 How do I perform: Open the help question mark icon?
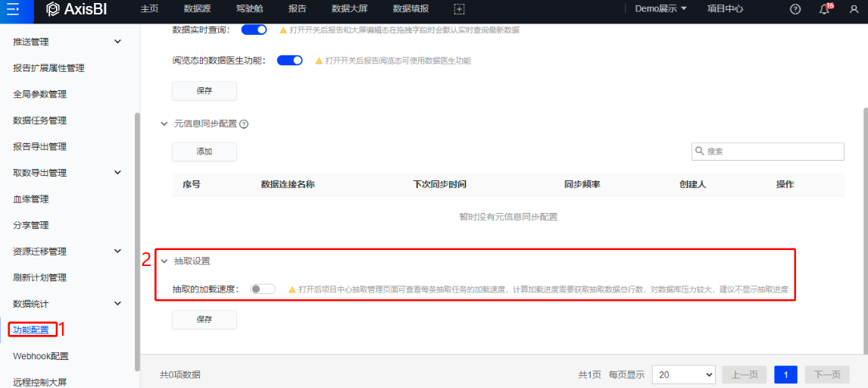[x=795, y=9]
